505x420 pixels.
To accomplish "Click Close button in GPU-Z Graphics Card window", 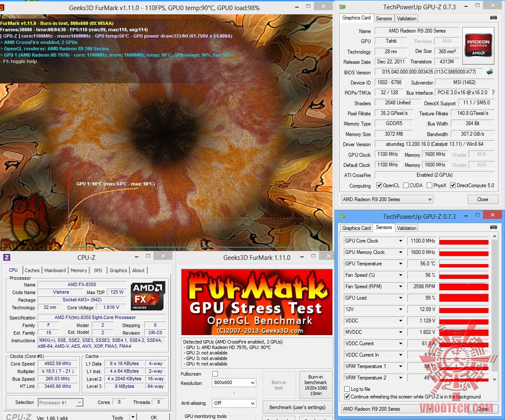I will [483, 199].
